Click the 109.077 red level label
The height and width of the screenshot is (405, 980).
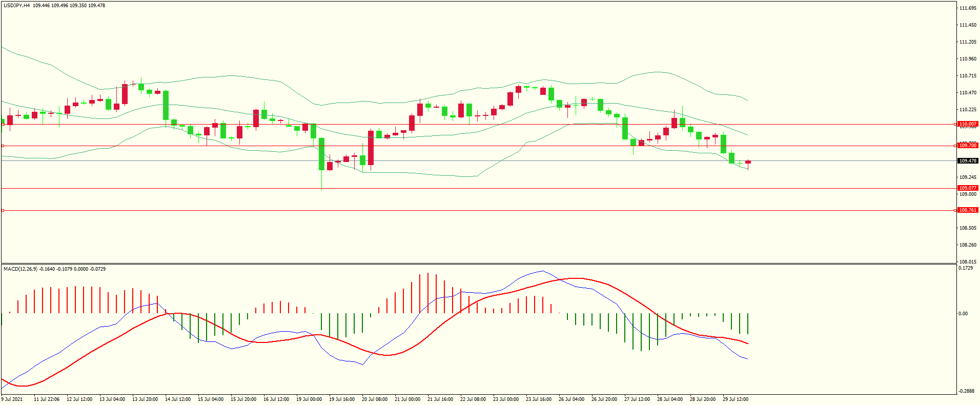coord(968,188)
